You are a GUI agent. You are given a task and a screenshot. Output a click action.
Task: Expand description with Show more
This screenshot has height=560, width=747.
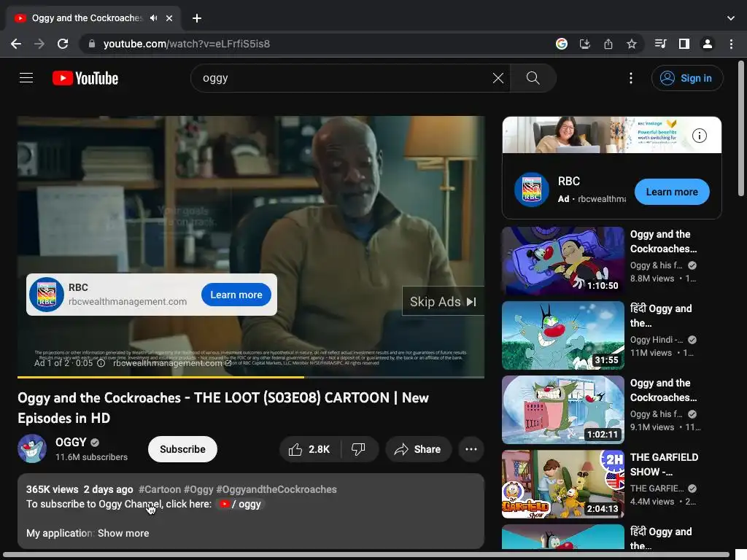coord(123,533)
